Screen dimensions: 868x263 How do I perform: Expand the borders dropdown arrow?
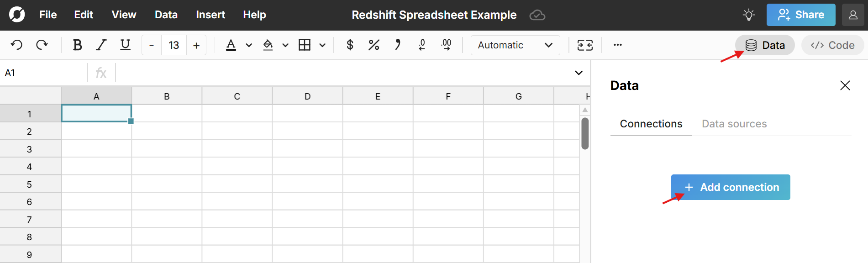322,45
